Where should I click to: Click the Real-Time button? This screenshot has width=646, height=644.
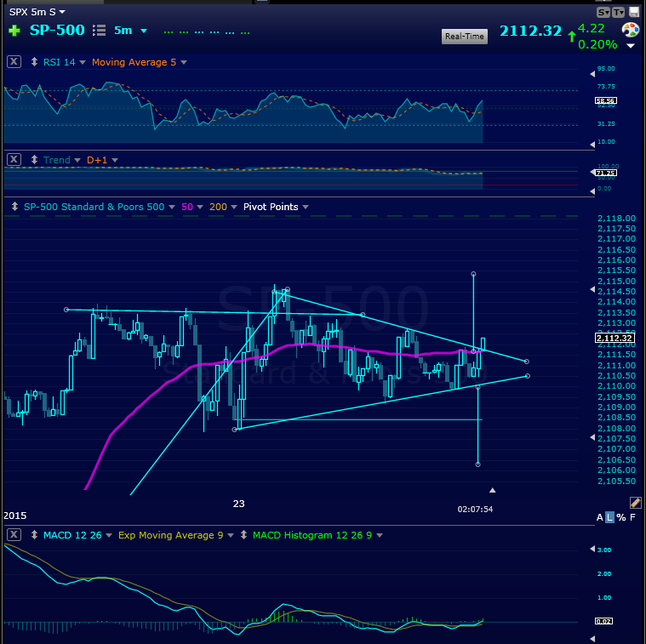(465, 37)
